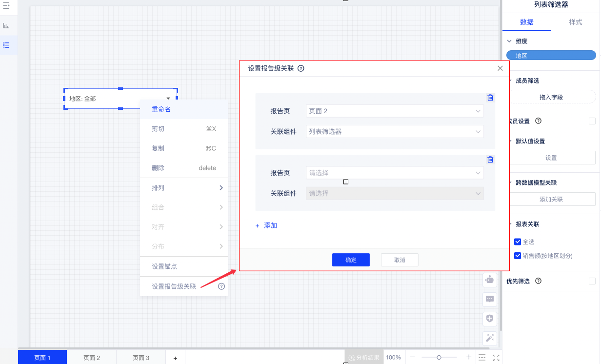Click the zoom slider handle
The image size is (601, 364).
pos(439,358)
